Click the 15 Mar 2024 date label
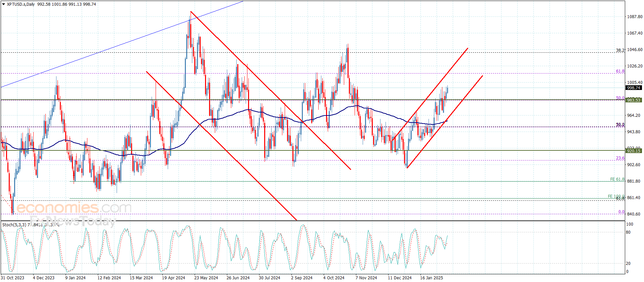The image size is (644, 282). (141, 278)
